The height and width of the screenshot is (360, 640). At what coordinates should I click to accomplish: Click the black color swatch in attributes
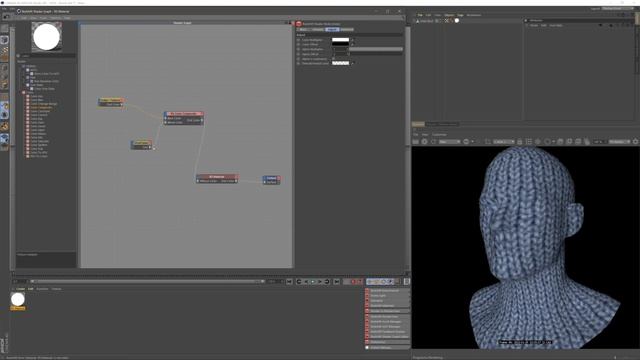[x=340, y=44]
